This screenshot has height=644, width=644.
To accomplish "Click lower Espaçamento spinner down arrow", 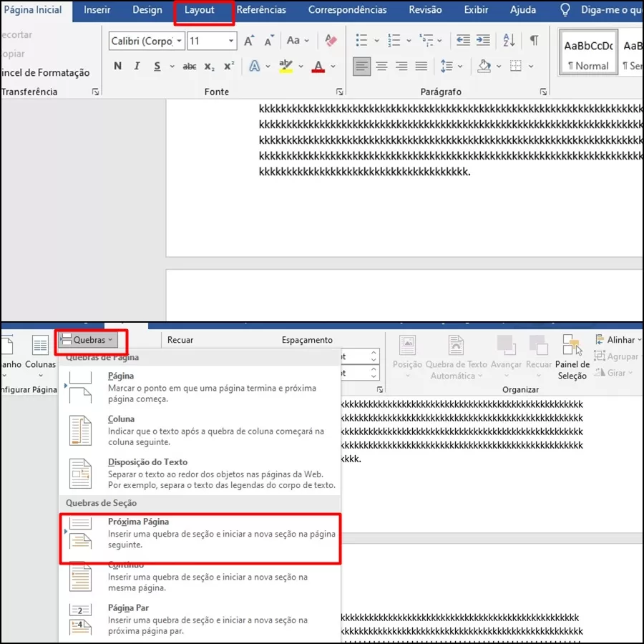I will (374, 376).
